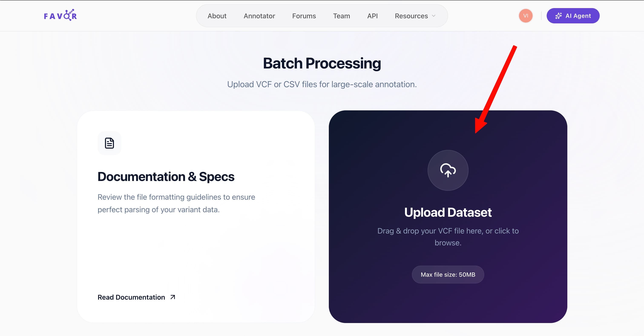Click the Documentation & Specs heading
Viewport: 644px width, 336px height.
[x=166, y=177]
